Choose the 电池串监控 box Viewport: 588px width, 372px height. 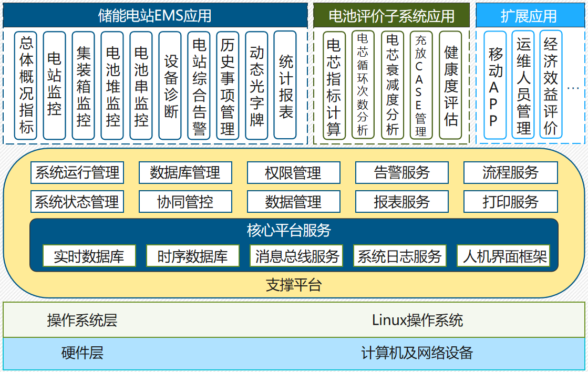[x=141, y=86]
